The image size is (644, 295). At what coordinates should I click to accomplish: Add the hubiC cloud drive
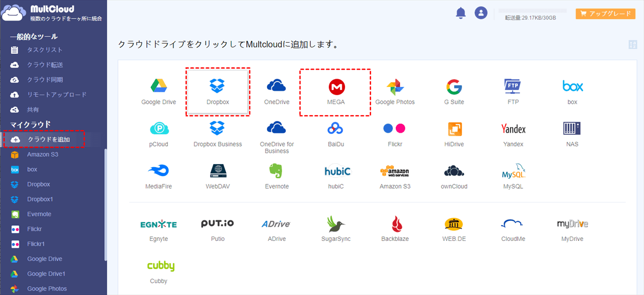click(337, 177)
